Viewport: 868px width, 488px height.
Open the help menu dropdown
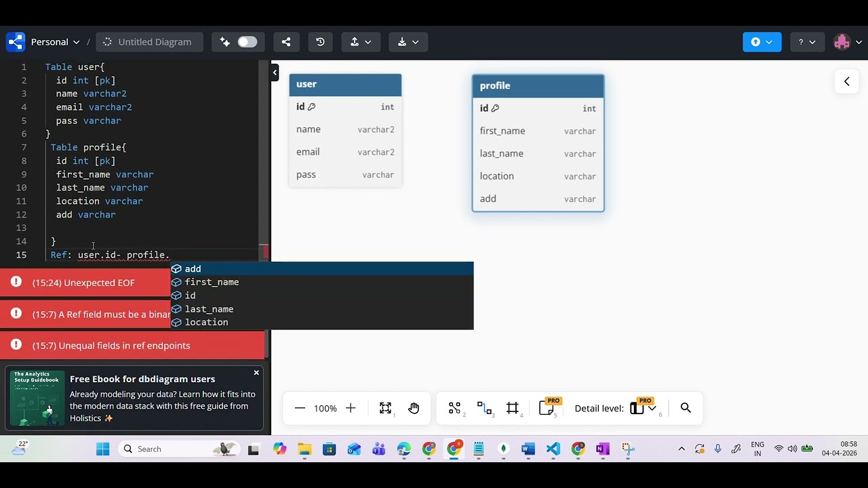[x=806, y=42]
